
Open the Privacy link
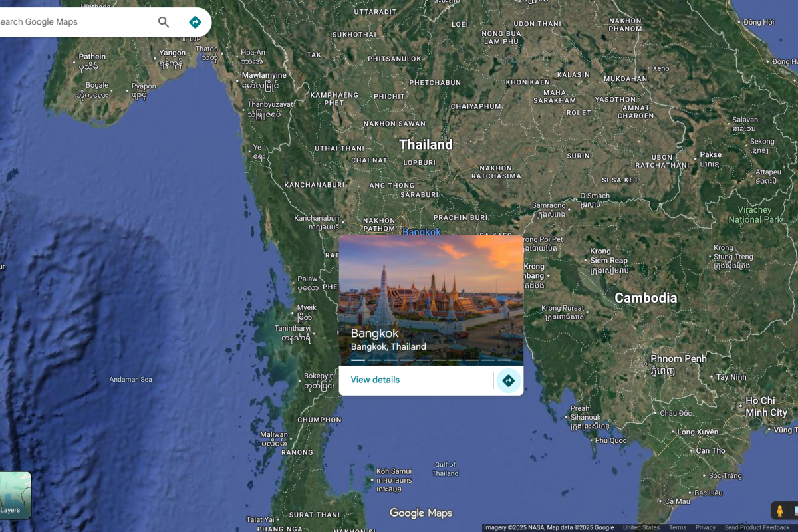[705, 527]
